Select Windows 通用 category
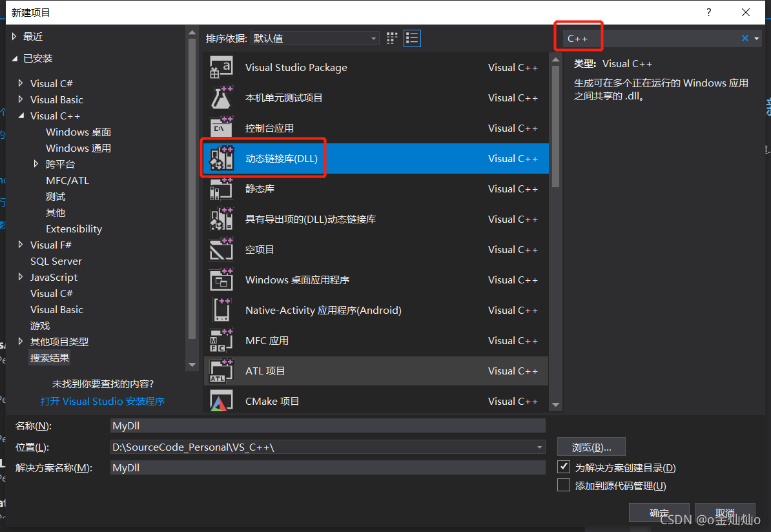 78,148
